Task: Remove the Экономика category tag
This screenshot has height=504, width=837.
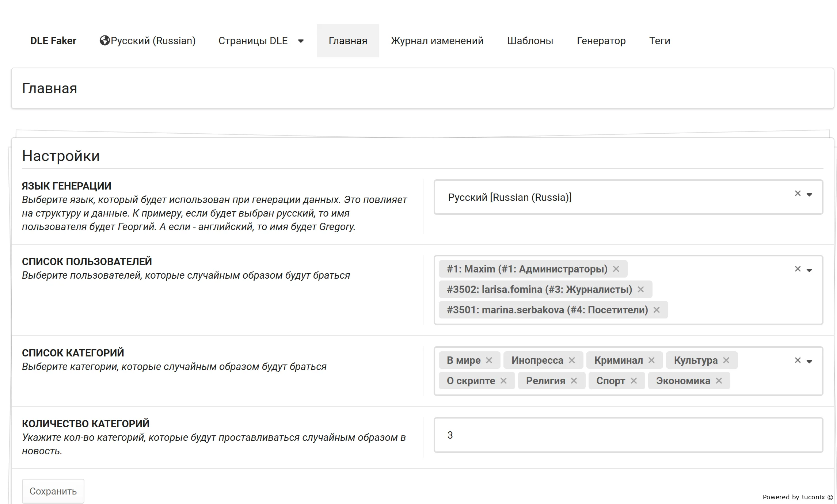Action: pyautogui.click(x=719, y=381)
